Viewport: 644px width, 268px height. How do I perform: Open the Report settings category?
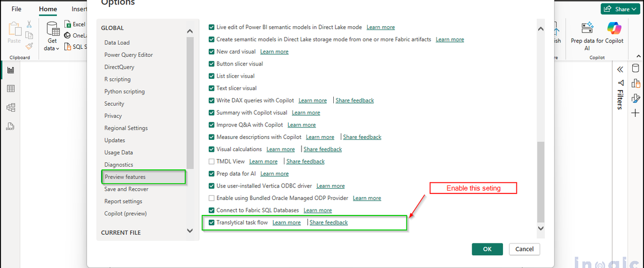(123, 202)
